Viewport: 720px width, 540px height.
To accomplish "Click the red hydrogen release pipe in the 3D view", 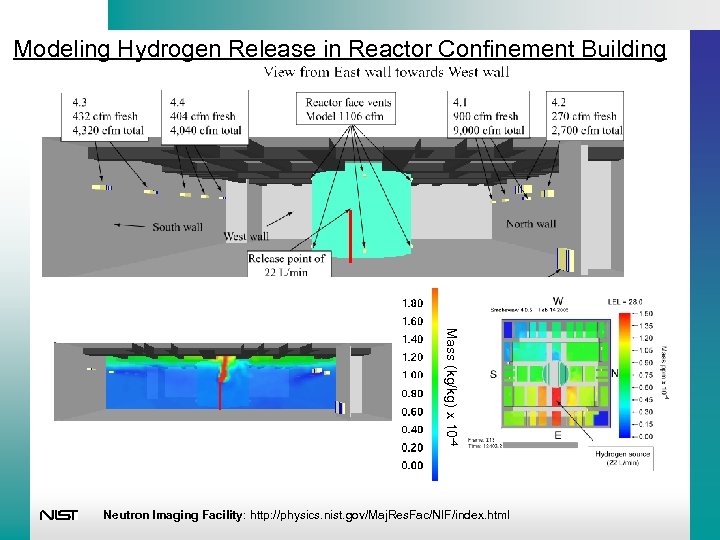I will click(x=350, y=236).
